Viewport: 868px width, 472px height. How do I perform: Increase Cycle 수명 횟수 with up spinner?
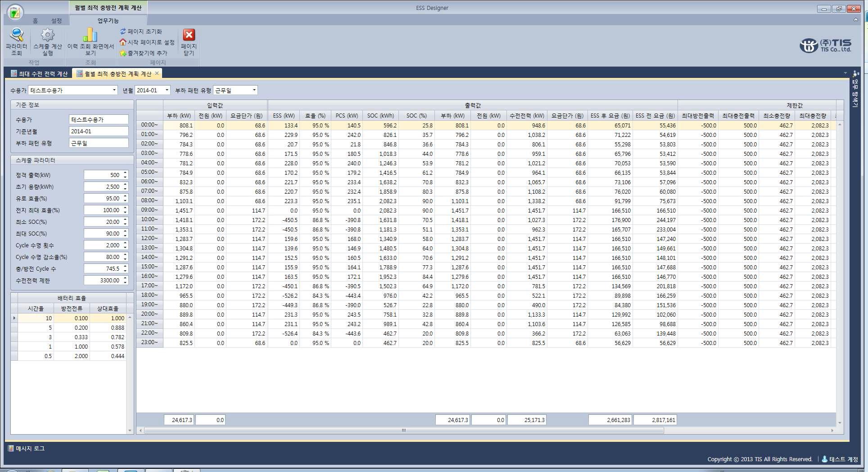tap(125, 243)
